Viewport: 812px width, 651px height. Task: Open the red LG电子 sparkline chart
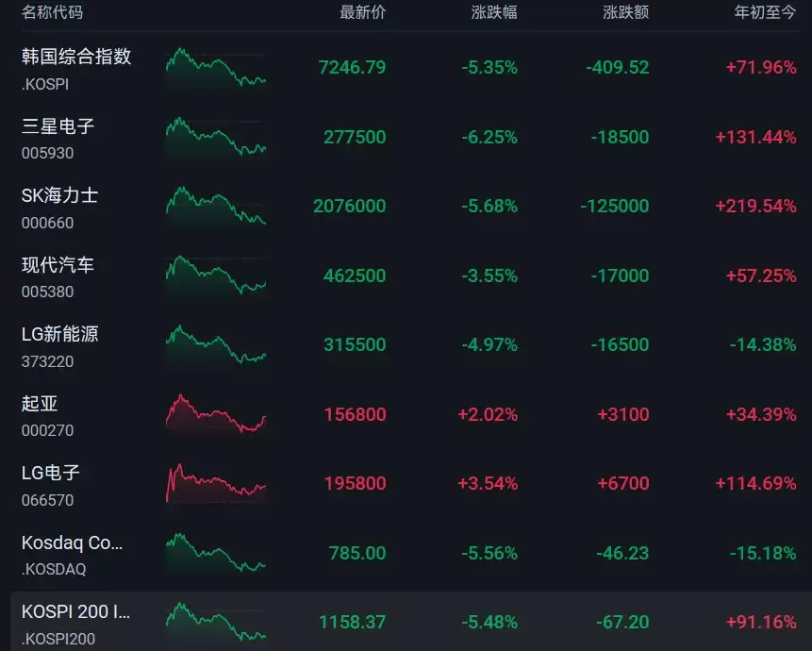click(216, 484)
